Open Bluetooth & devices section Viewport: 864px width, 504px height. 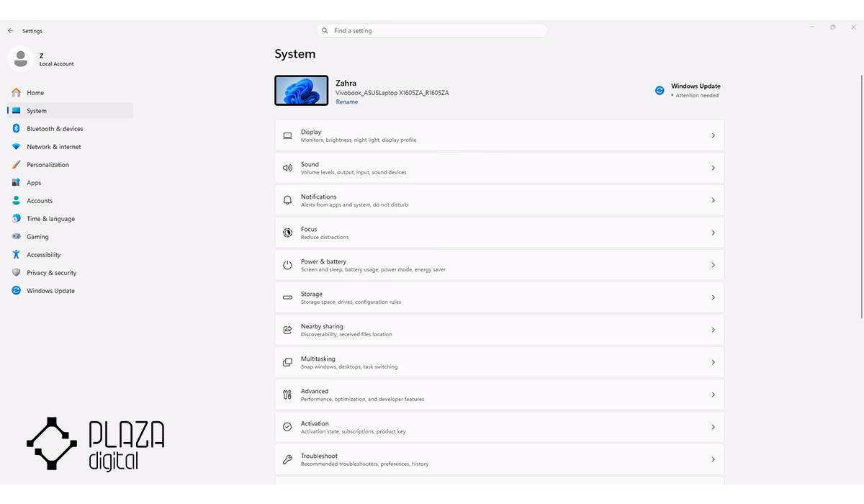click(x=70, y=129)
